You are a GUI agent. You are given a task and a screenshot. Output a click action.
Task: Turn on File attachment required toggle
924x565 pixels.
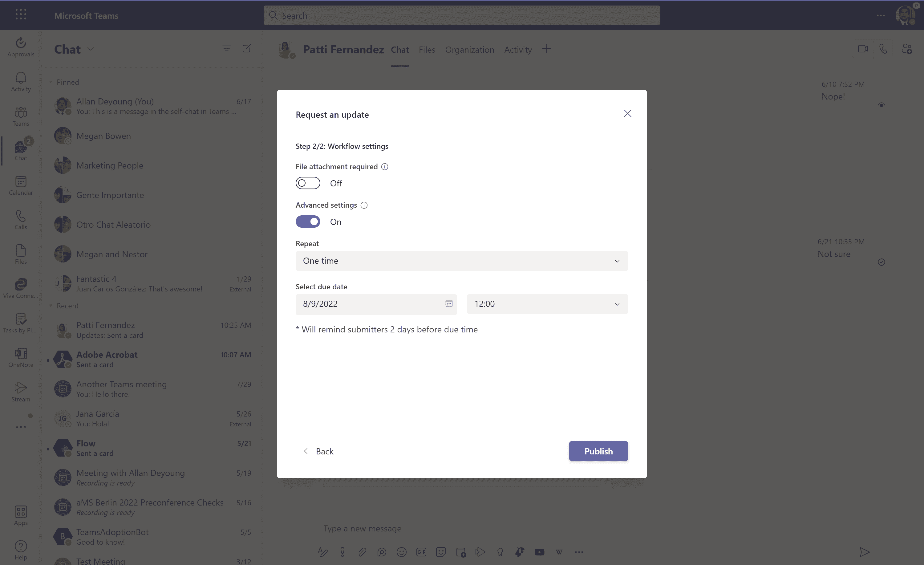(x=308, y=183)
